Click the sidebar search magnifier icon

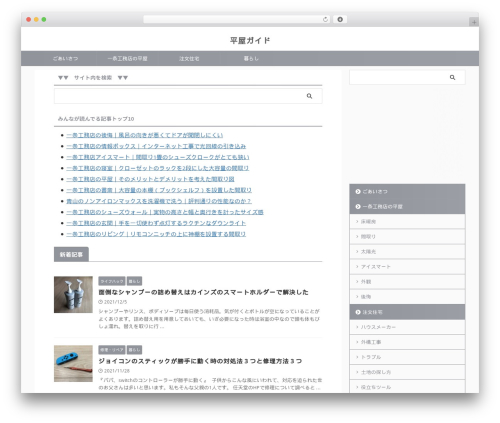tap(452, 77)
